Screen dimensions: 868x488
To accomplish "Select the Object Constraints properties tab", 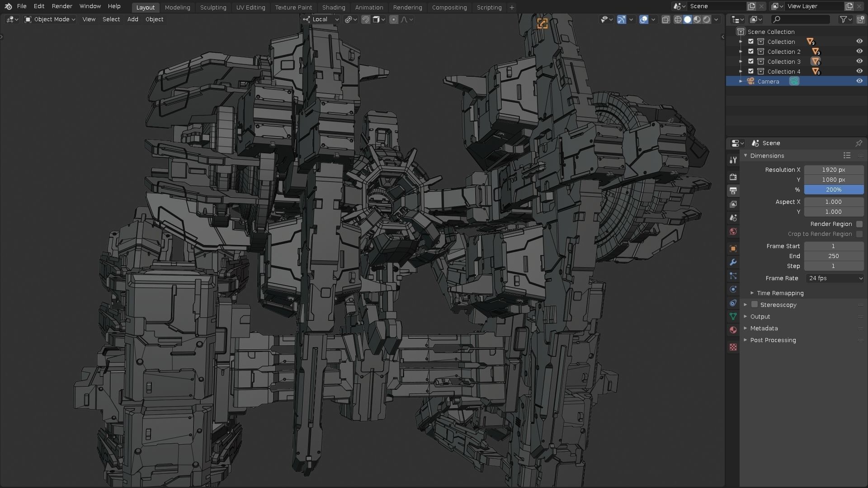I will click(733, 303).
